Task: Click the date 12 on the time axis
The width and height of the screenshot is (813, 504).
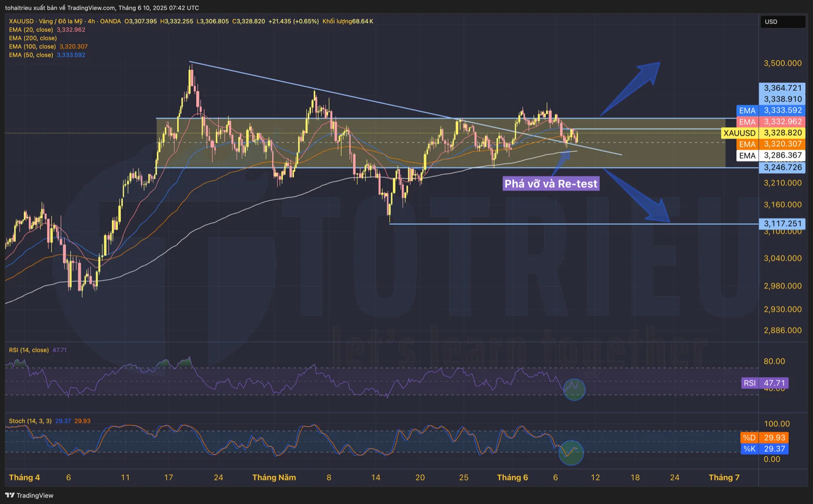Action: click(595, 477)
